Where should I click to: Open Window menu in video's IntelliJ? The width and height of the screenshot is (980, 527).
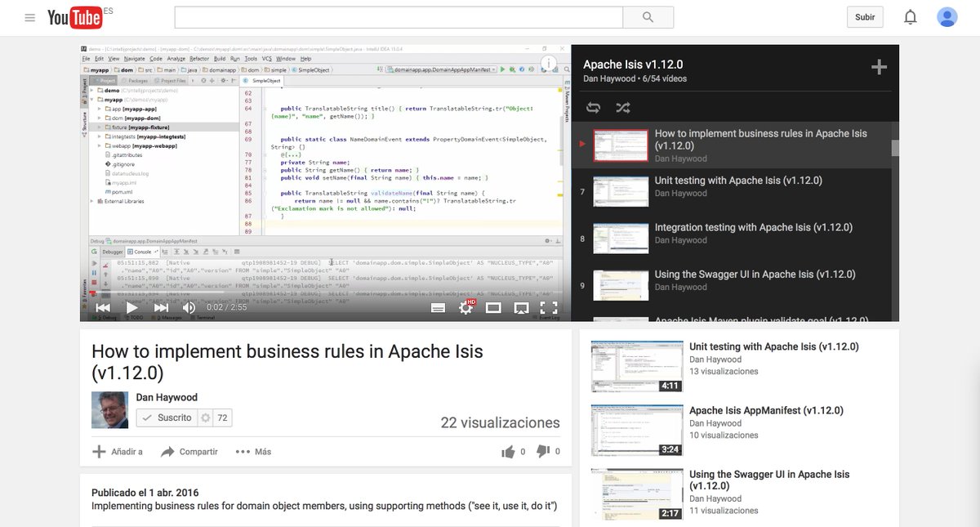click(x=286, y=59)
